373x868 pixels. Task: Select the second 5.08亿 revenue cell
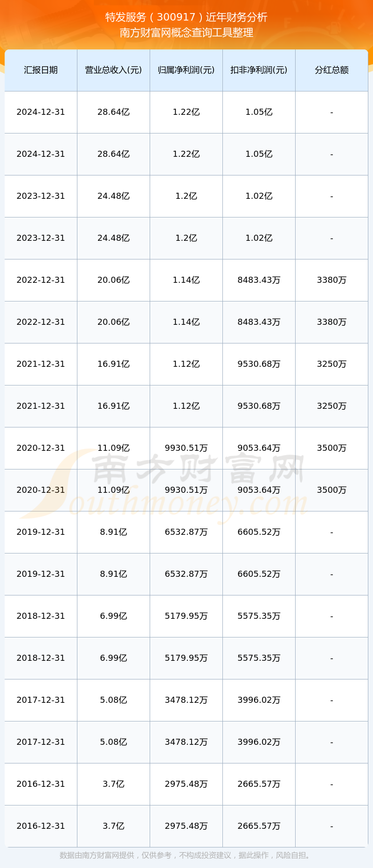[x=113, y=742]
